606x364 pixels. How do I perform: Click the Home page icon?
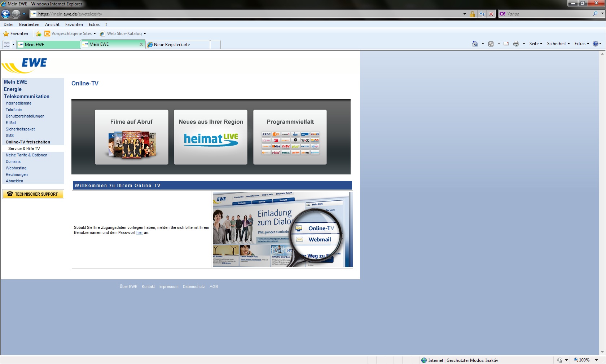click(475, 44)
